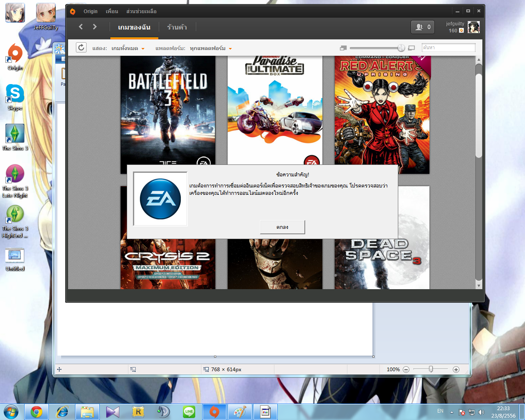Open the network tray icon
The image size is (525, 420).
click(x=472, y=412)
